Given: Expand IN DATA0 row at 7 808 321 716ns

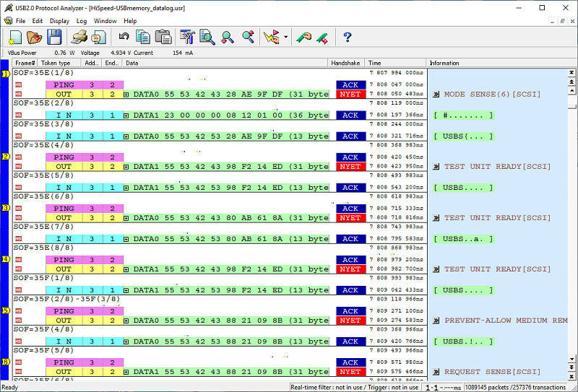Looking at the screenshot, I should click(x=126, y=136).
